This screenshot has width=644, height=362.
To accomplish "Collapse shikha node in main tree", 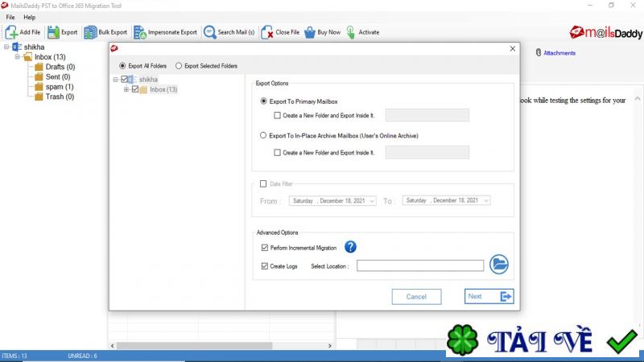I will (x=6, y=47).
